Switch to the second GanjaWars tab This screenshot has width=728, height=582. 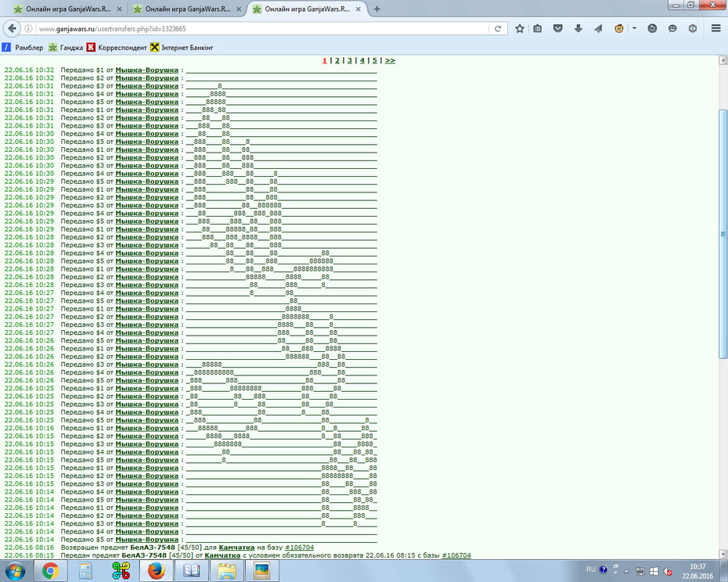coord(186,9)
